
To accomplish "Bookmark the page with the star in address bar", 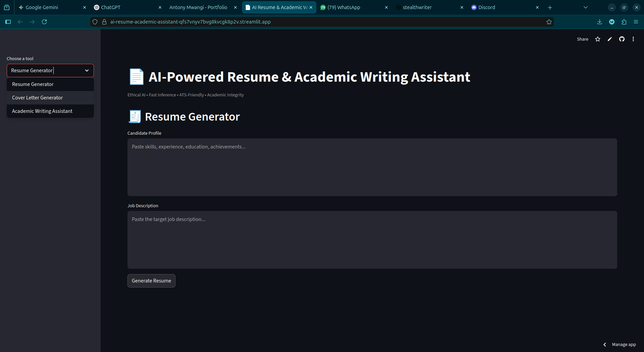I will point(549,22).
